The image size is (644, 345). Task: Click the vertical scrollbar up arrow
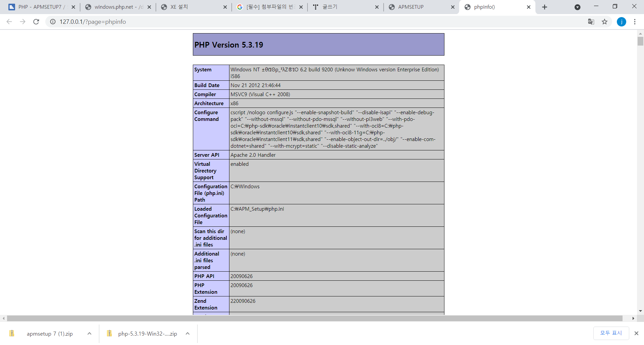[x=640, y=33]
